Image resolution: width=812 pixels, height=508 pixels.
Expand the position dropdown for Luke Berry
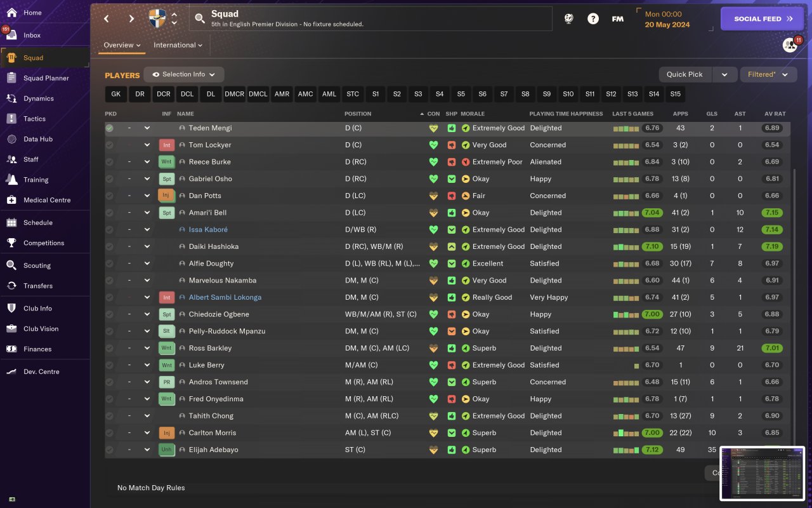[x=147, y=365]
